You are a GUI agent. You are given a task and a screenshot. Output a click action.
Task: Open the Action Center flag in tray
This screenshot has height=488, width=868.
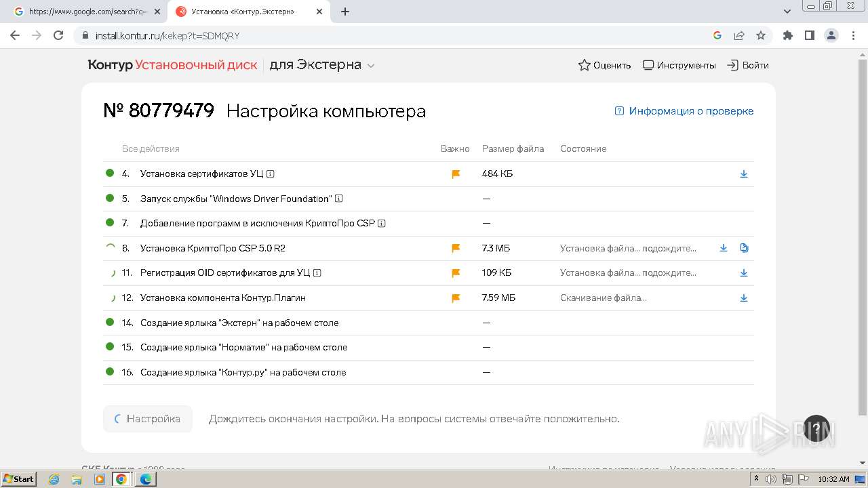coord(802,479)
